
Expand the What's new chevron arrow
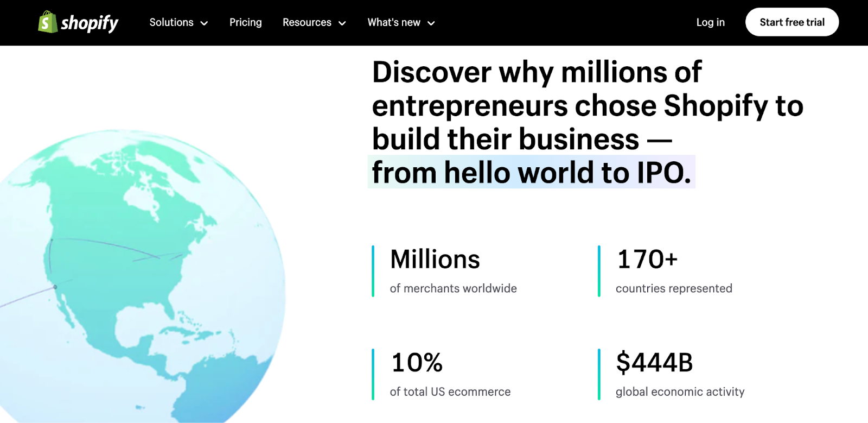pyautogui.click(x=431, y=23)
